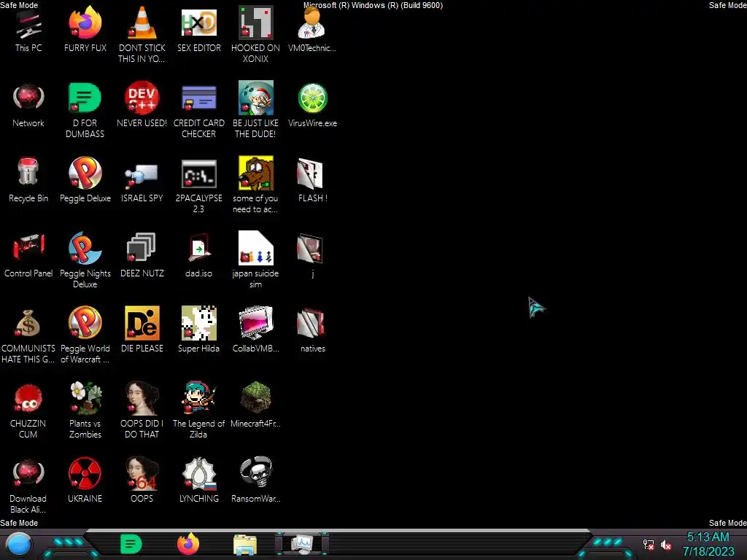Open the muted volume tray icon

coord(666,545)
